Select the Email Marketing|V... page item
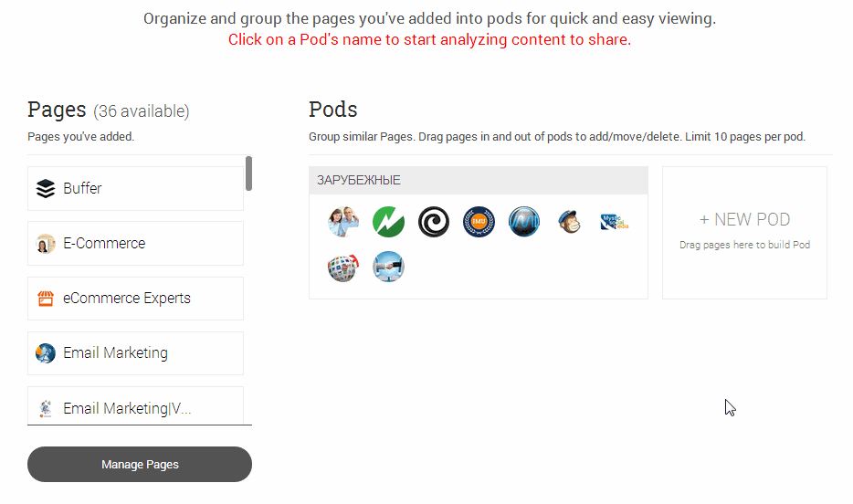This screenshot has width=853, height=504. click(135, 407)
